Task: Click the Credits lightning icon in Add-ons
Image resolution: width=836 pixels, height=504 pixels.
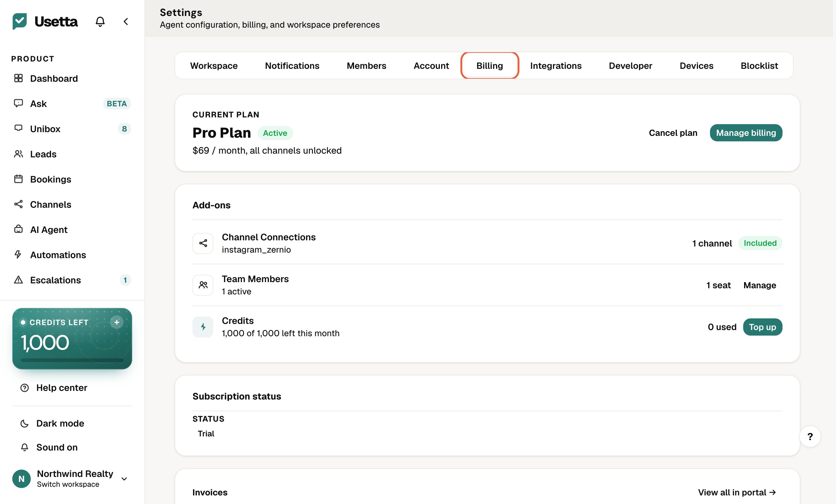Action: click(203, 327)
